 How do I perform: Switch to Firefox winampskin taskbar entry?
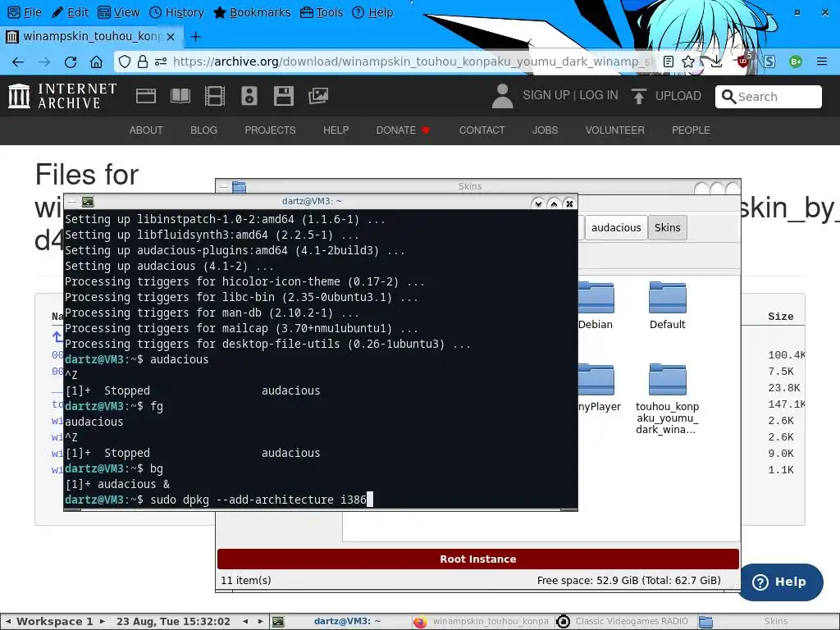(x=482, y=622)
